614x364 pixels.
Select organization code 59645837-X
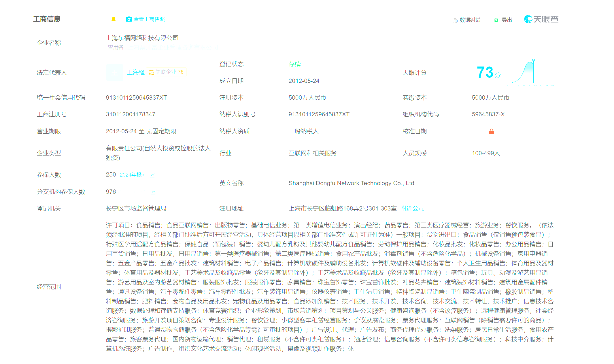click(x=488, y=114)
